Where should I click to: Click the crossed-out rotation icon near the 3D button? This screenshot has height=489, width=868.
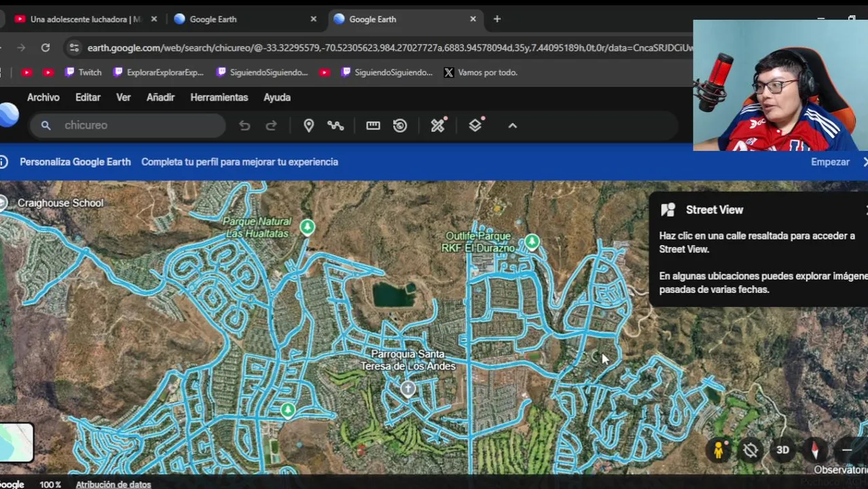click(751, 450)
